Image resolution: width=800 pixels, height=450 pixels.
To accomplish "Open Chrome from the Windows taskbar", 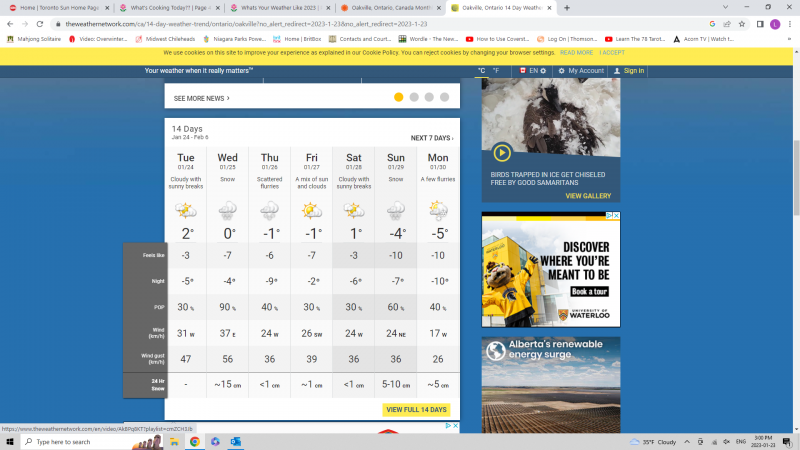I will [x=194, y=441].
